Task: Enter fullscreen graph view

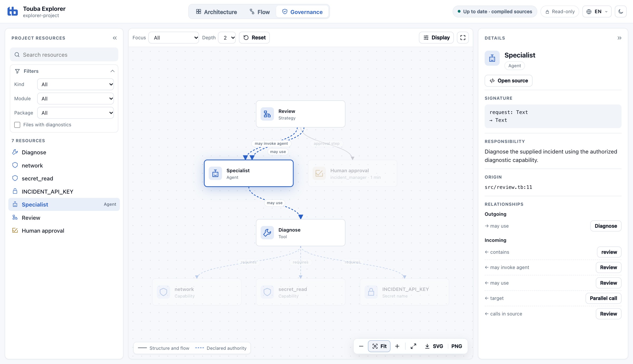Action: tap(463, 37)
